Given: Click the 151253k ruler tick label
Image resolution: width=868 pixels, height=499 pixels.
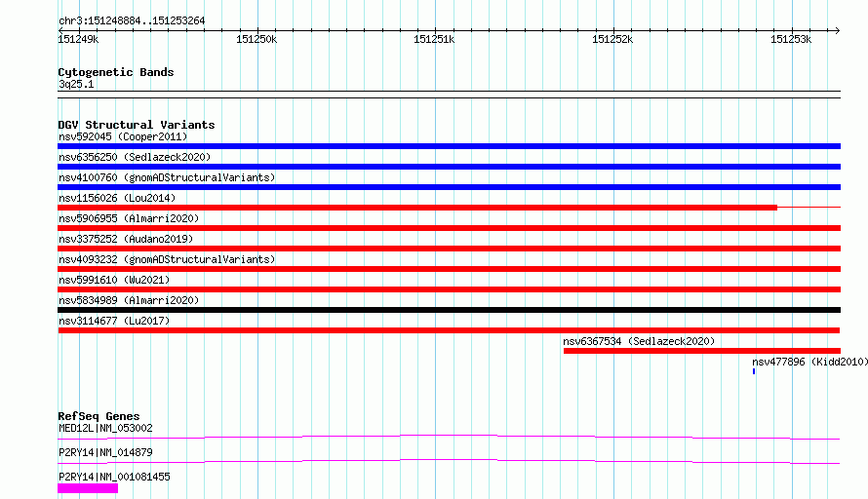Looking at the screenshot, I should pos(791,39).
